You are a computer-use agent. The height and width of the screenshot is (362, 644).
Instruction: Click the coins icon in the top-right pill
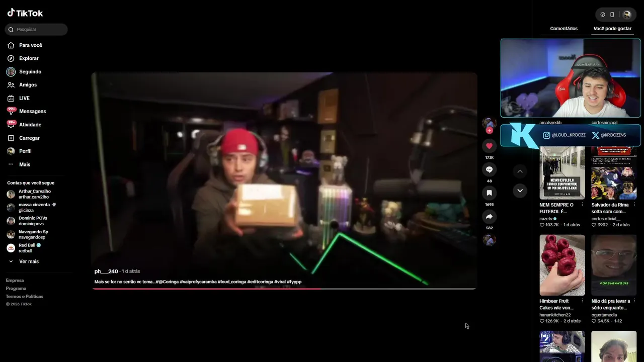pyautogui.click(x=603, y=15)
